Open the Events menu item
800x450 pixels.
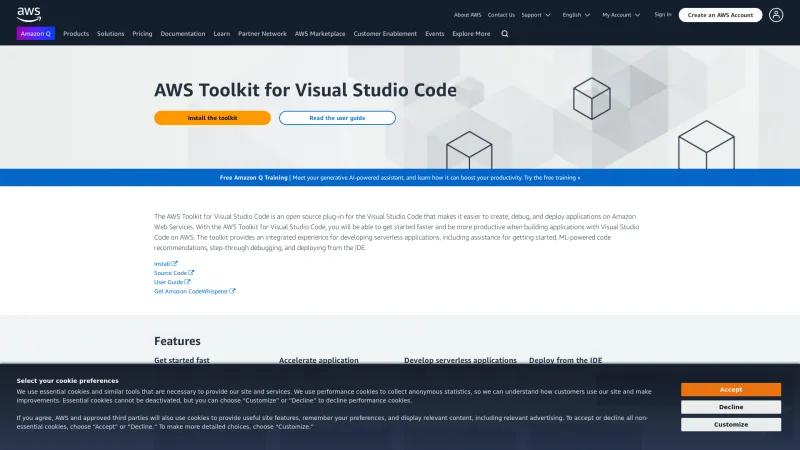tap(435, 34)
